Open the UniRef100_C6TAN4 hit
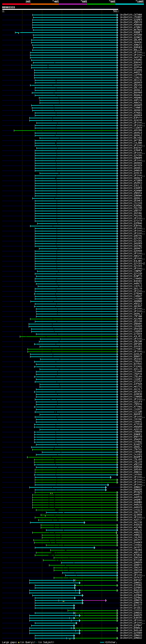 (x=131, y=15)
